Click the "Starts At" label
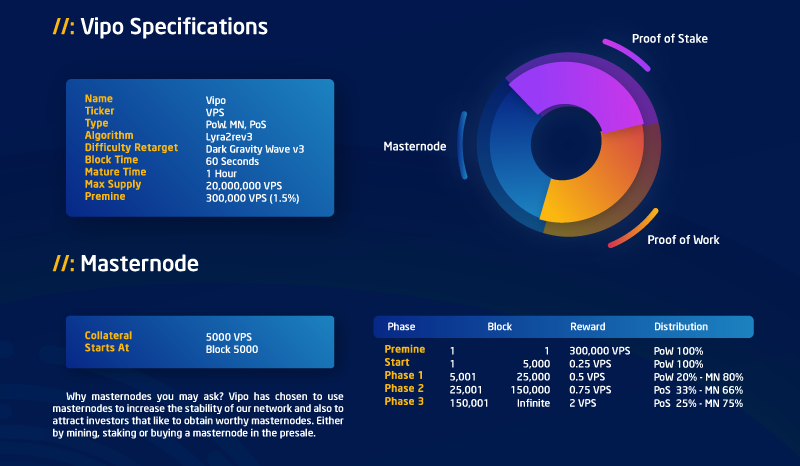800x466 pixels. pos(107,348)
